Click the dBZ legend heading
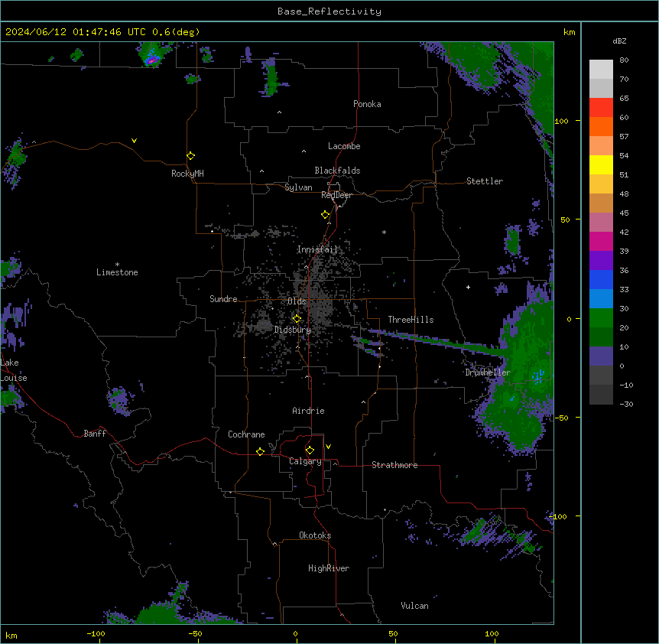 (619, 41)
